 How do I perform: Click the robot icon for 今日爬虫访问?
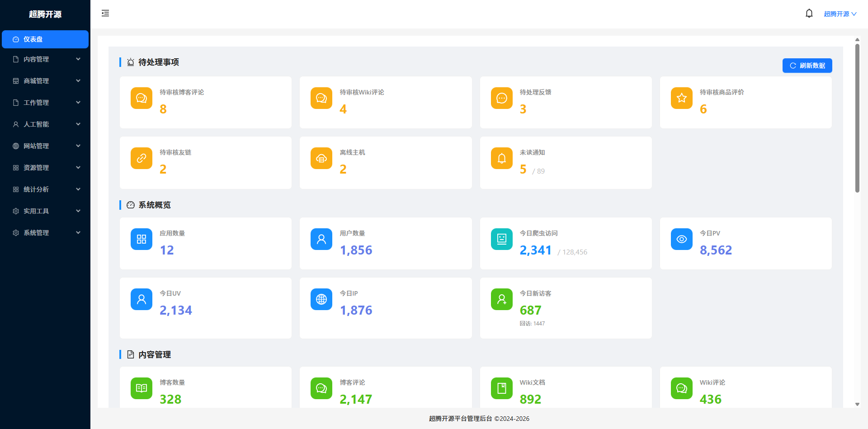point(501,239)
